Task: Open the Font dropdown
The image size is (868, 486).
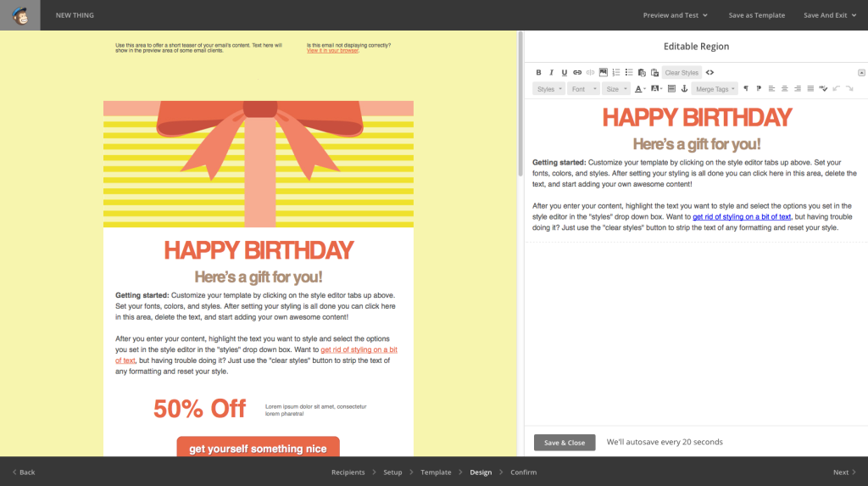Action: (583, 89)
